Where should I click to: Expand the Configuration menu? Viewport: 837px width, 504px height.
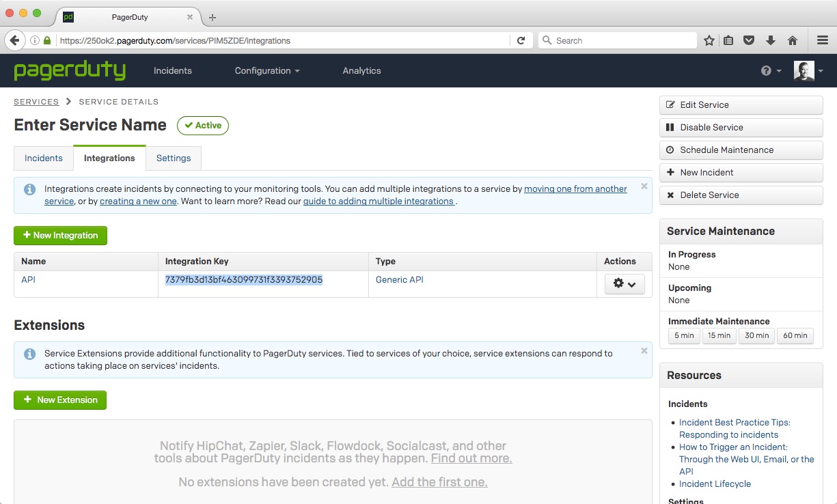click(x=267, y=70)
